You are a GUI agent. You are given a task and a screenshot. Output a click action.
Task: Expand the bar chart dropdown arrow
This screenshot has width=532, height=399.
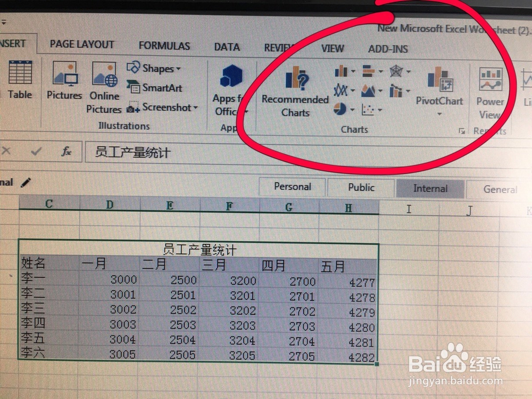pyautogui.click(x=381, y=71)
